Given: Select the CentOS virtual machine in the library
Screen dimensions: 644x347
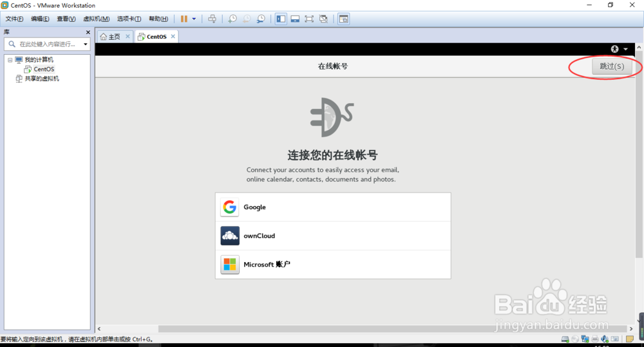Looking at the screenshot, I should coord(44,69).
